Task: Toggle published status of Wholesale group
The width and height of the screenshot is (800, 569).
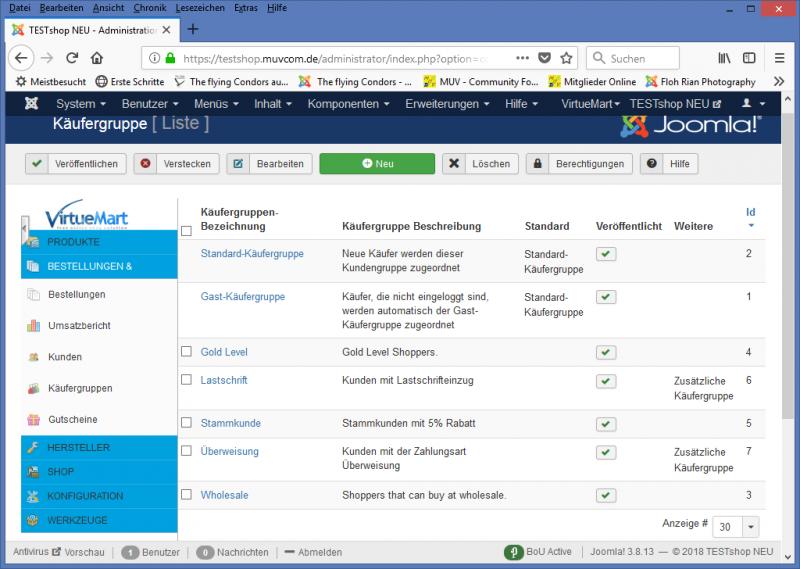Action: click(605, 495)
